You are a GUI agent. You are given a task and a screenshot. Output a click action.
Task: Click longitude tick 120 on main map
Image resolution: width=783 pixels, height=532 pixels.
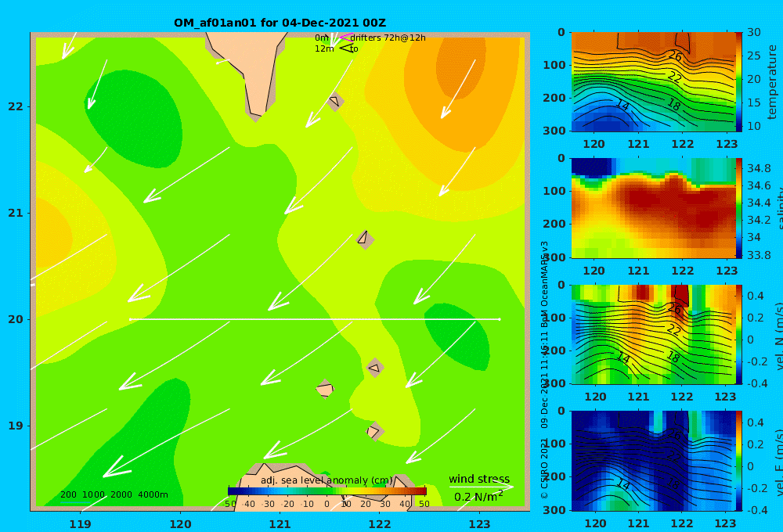180,524
